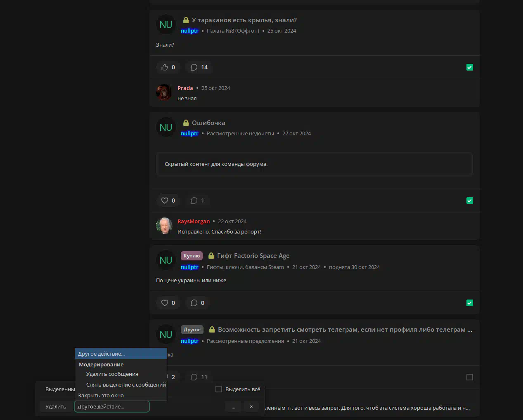
Task: Click the ellipsis button in moderation bar
Action: 233,406
